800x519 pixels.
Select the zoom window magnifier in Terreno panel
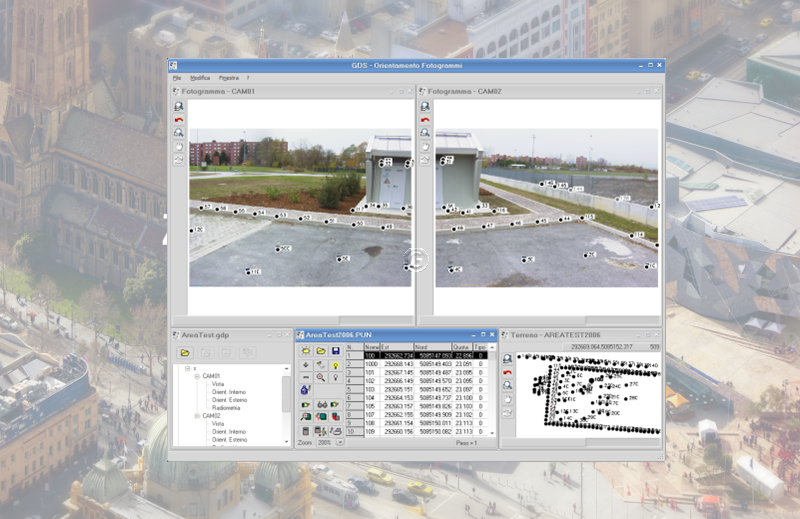(x=508, y=385)
